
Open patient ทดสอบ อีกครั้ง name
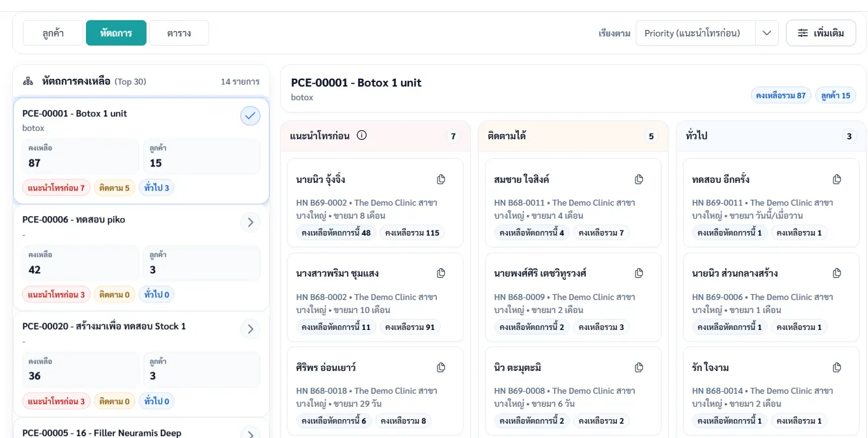pyautogui.click(x=721, y=180)
